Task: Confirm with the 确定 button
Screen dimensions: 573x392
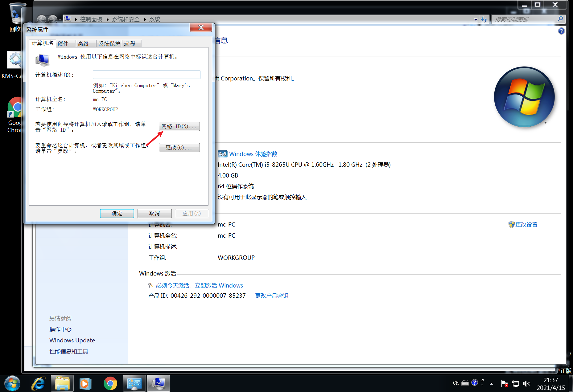Action: [x=117, y=214]
